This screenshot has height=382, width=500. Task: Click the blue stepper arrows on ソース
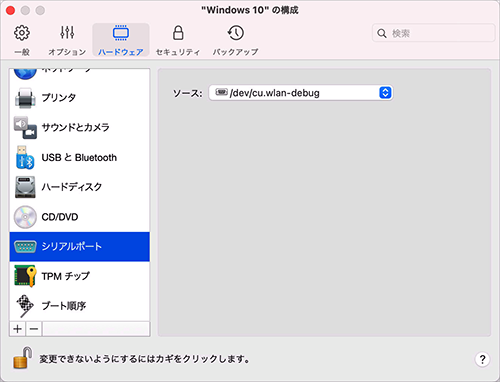(385, 93)
